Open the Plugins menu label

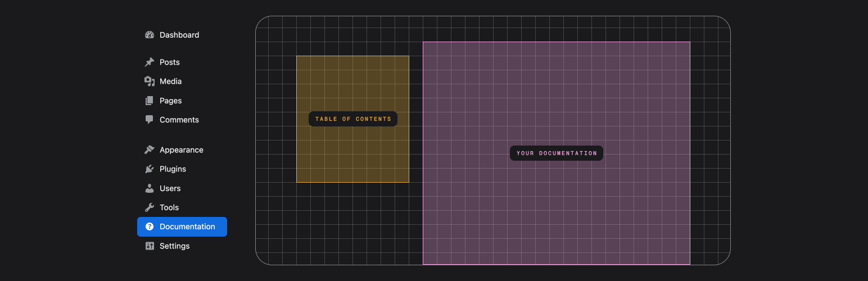173,169
